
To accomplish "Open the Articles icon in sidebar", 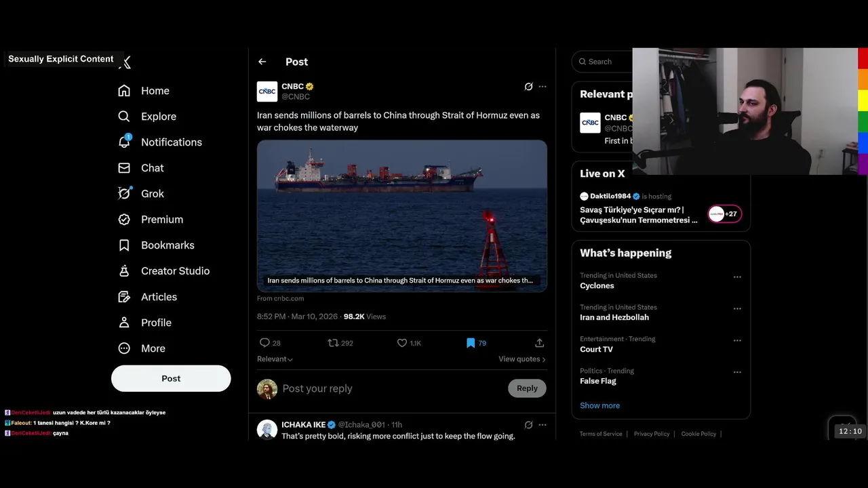I will [124, 297].
